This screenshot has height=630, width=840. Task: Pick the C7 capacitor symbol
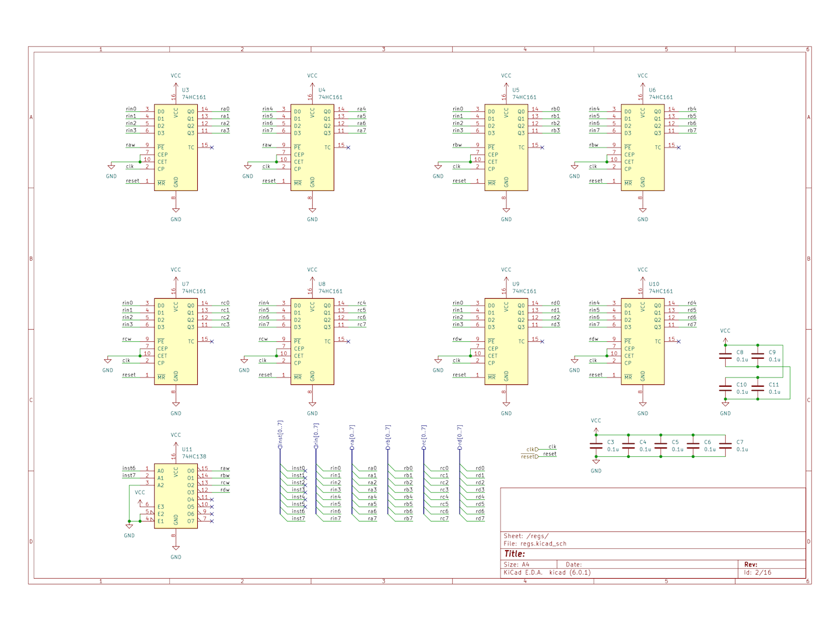(725, 446)
